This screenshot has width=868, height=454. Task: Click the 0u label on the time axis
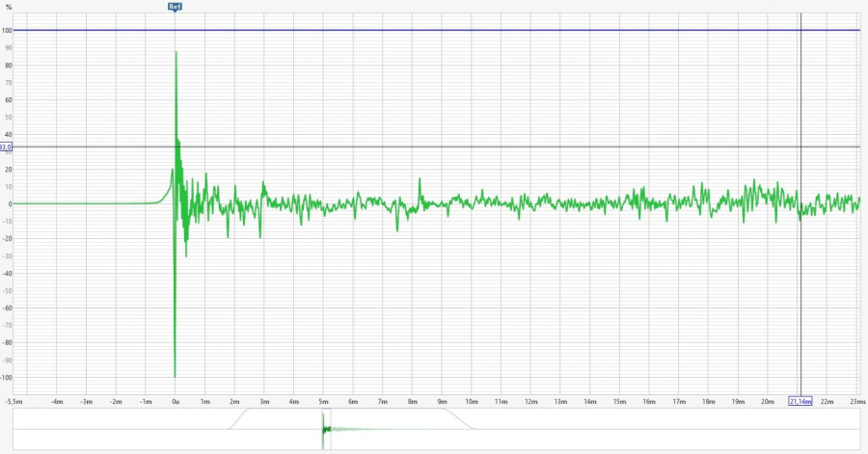176,401
